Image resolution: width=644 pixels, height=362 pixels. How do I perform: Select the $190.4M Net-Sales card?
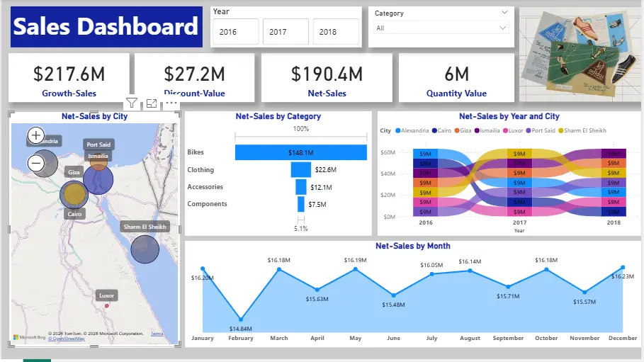click(x=327, y=78)
